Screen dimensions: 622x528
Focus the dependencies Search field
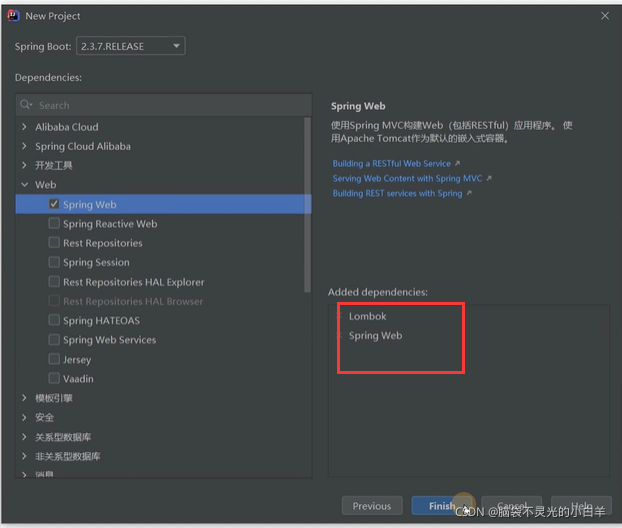pyautogui.click(x=163, y=105)
